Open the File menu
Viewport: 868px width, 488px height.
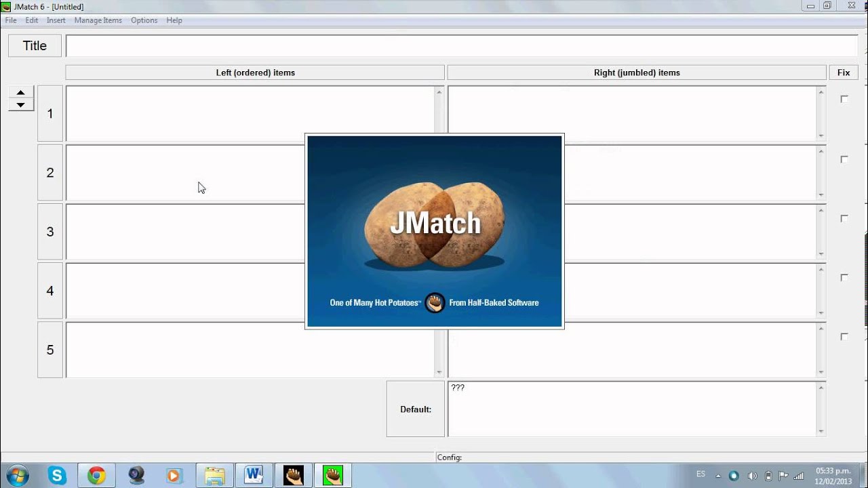tap(11, 20)
